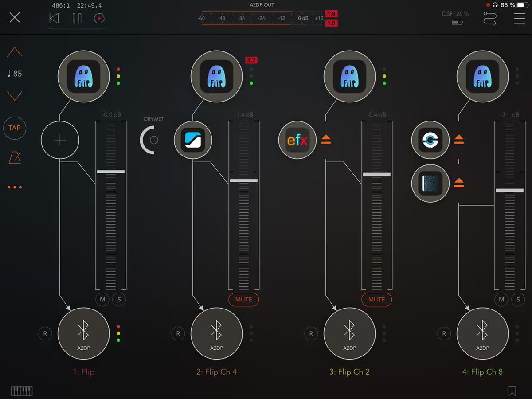
Task: Close the mixer with the X icon
Action: 15,18
